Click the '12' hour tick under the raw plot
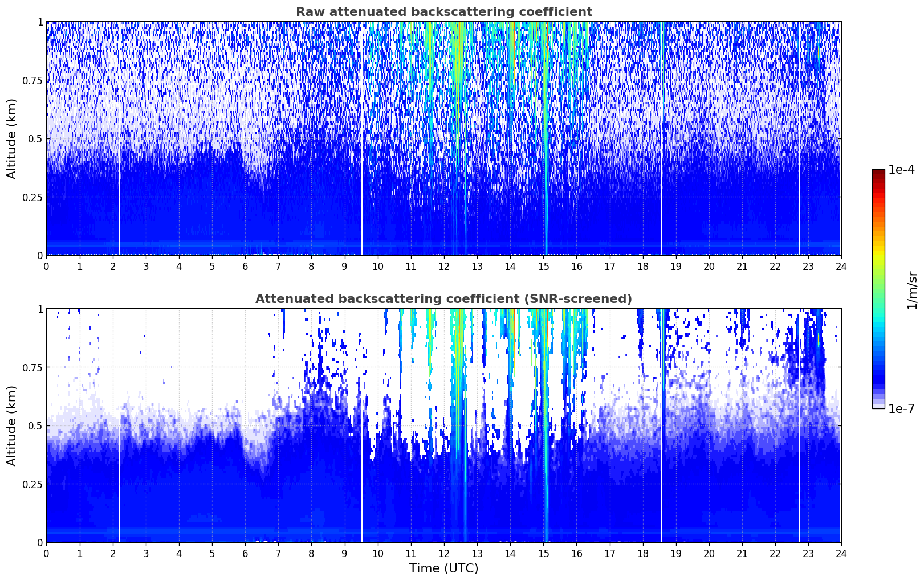Image resolution: width=924 pixels, height=581 pixels. (x=443, y=266)
